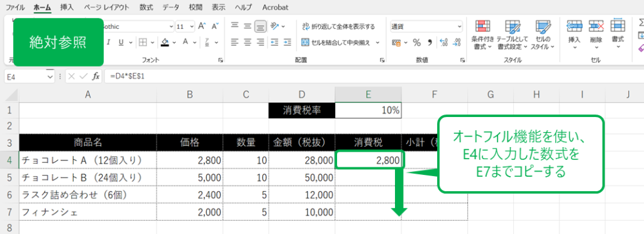Confirm formula entry with the checkmark icon
Viewport: 644px width, 234px height.
coord(84,76)
